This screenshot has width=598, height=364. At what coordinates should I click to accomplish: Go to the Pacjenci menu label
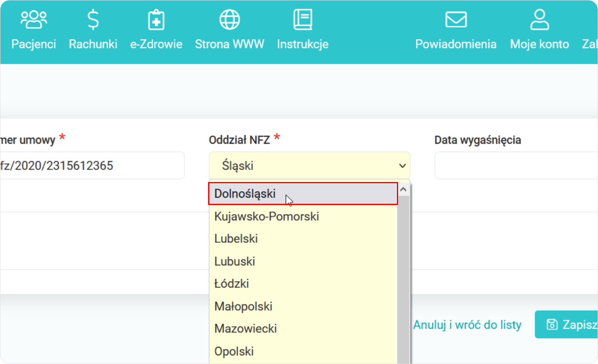coord(34,44)
